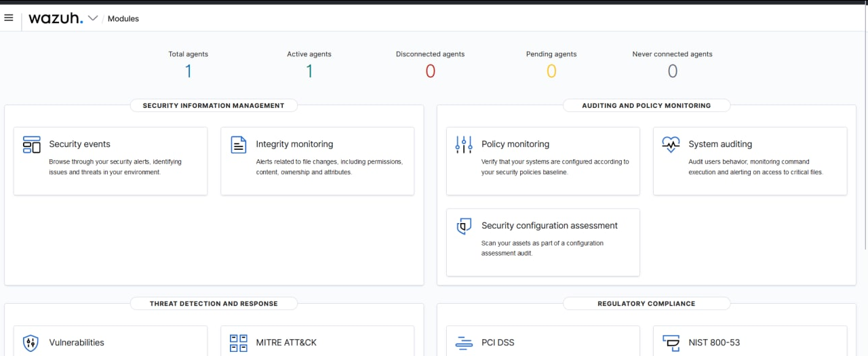Image resolution: width=868 pixels, height=356 pixels.
Task: Click the MITRE ATT&CK grid icon
Action: coord(239,342)
